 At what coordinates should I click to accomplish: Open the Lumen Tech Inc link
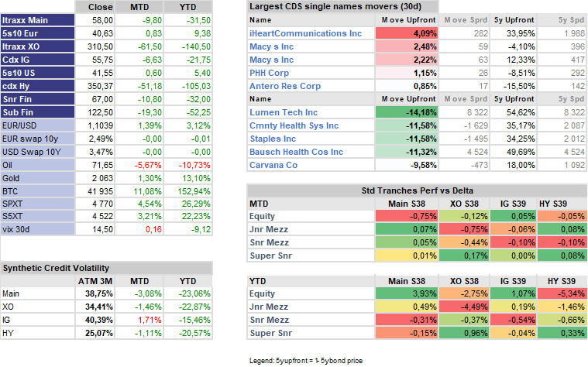click(284, 112)
